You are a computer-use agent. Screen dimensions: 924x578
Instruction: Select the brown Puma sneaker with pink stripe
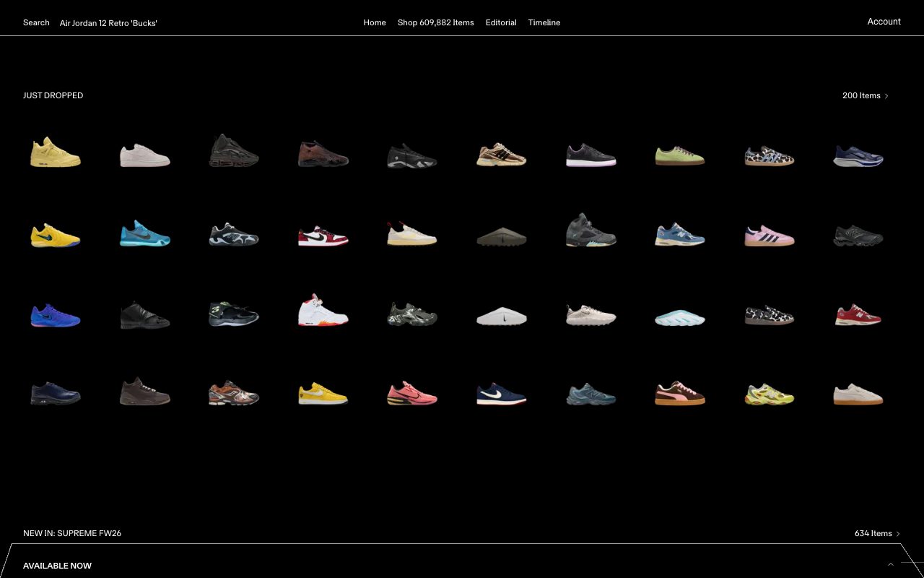680,394
